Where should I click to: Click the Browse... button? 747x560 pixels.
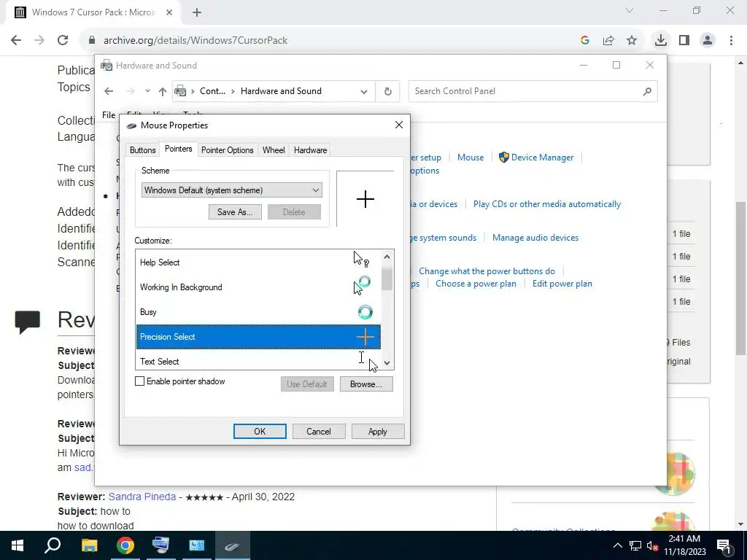[x=366, y=384]
